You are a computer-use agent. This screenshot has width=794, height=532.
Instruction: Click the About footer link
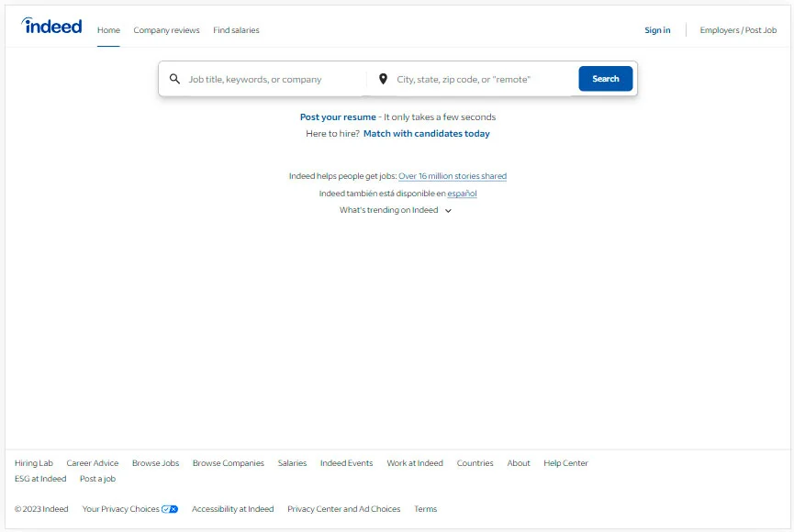[x=519, y=463]
